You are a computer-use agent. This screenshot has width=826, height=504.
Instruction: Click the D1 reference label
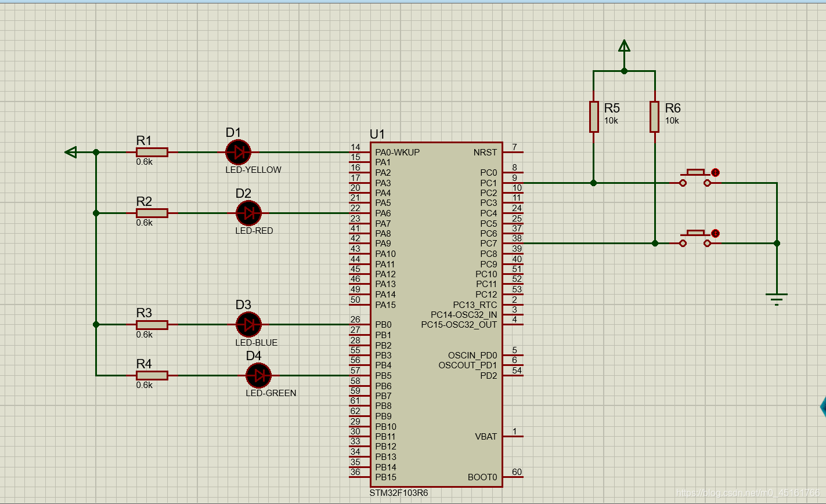coord(233,133)
